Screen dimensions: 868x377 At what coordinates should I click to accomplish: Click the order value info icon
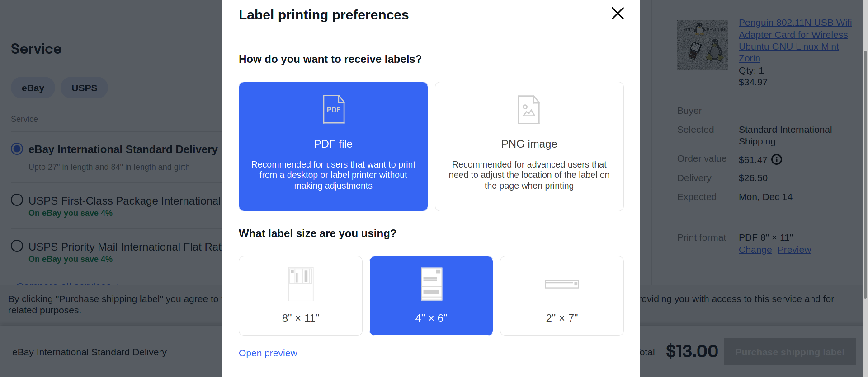777,159
